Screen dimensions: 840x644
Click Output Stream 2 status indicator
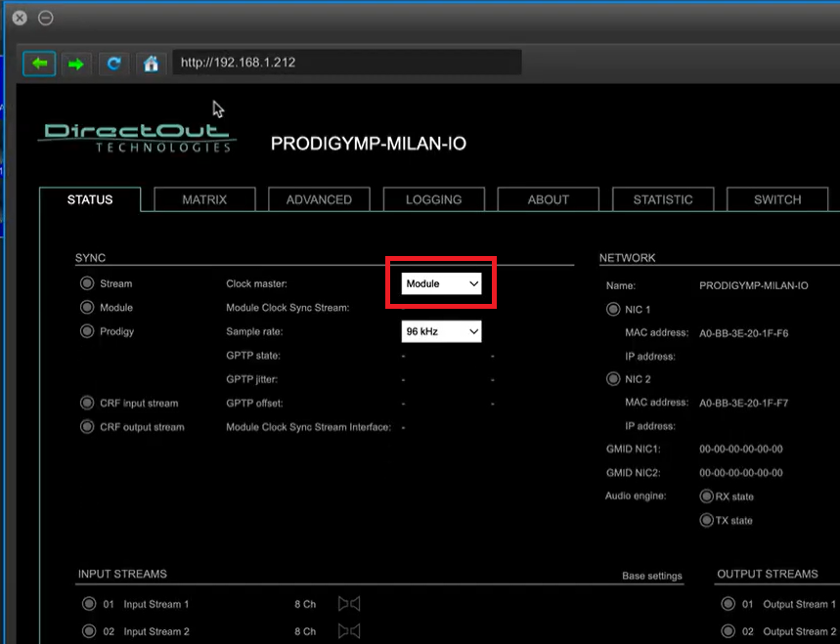[728, 631]
